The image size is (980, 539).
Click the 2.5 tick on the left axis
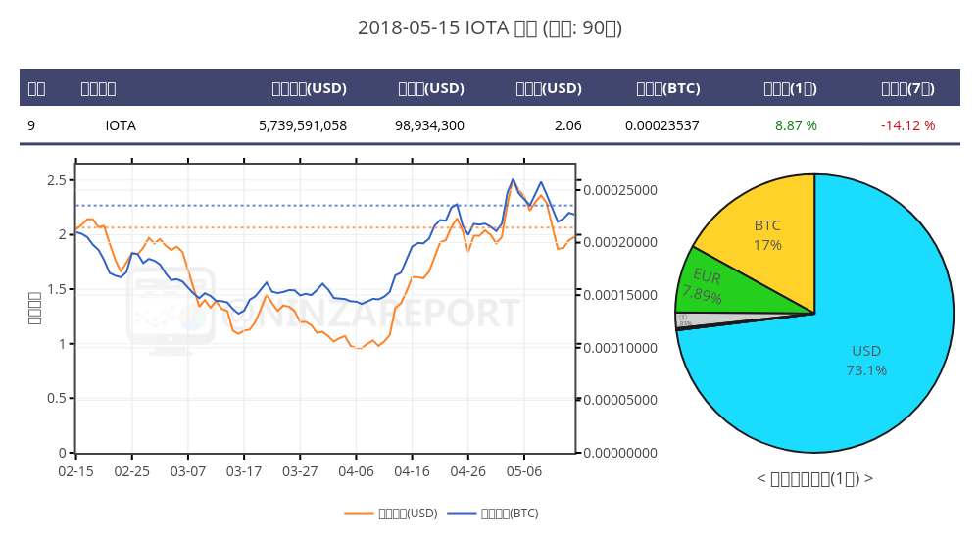(56, 180)
